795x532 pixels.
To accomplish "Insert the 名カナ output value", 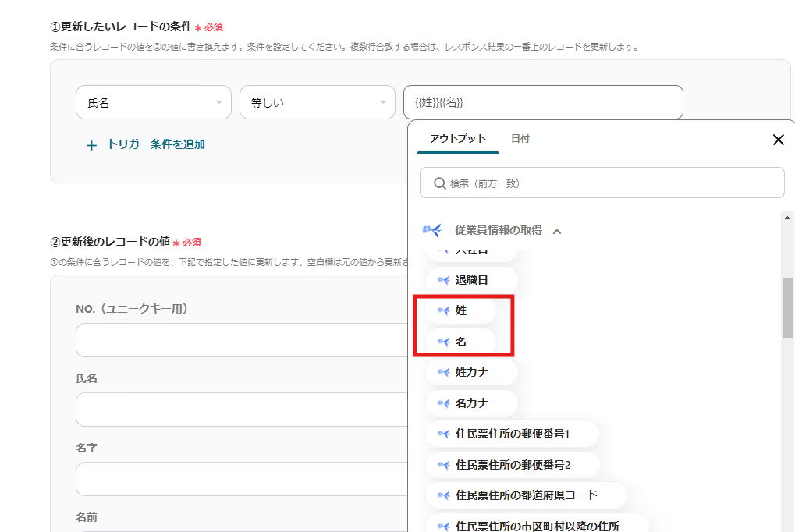I will (x=471, y=403).
